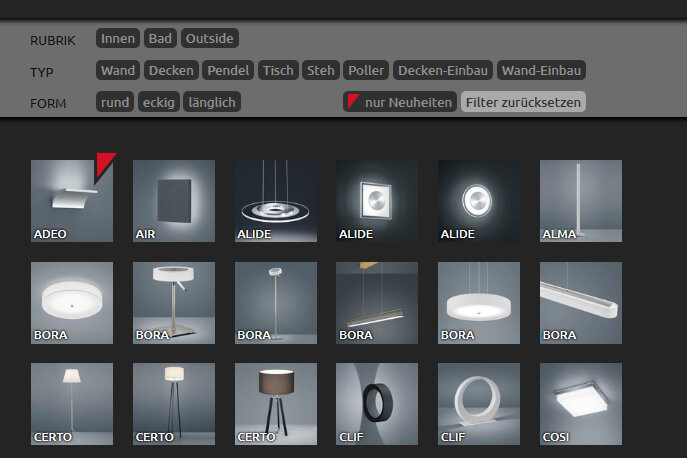687x458 pixels.
Task: Toggle the Bad rubrik filter
Action: point(160,39)
